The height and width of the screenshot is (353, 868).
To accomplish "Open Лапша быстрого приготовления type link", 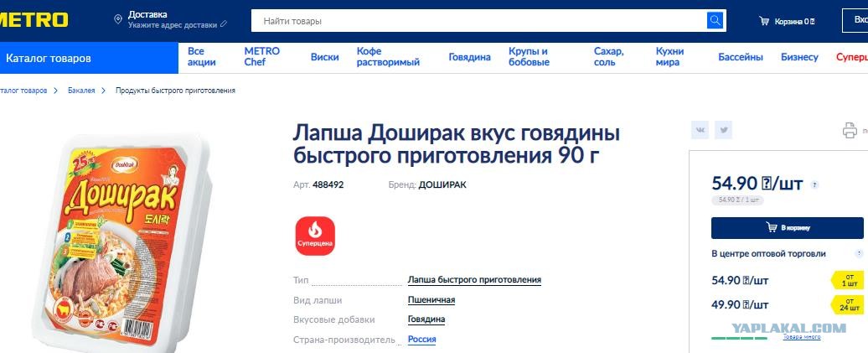I will coord(474,280).
